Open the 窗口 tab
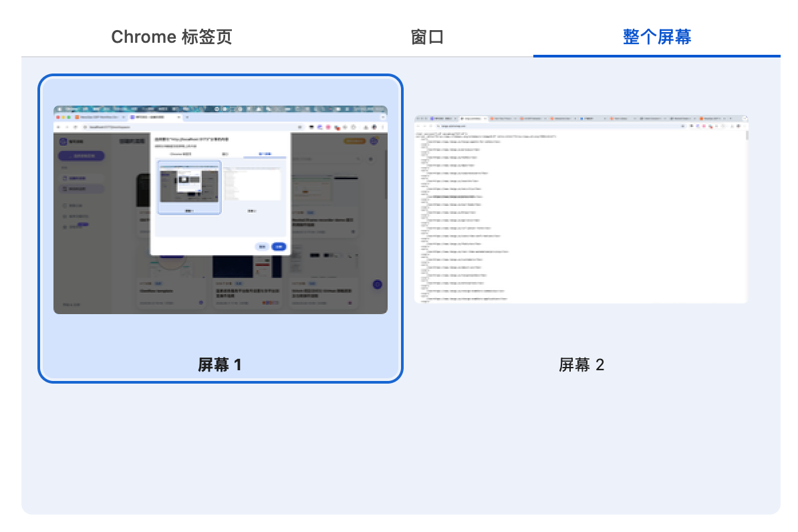The height and width of the screenshot is (532, 798). pyautogui.click(x=427, y=37)
